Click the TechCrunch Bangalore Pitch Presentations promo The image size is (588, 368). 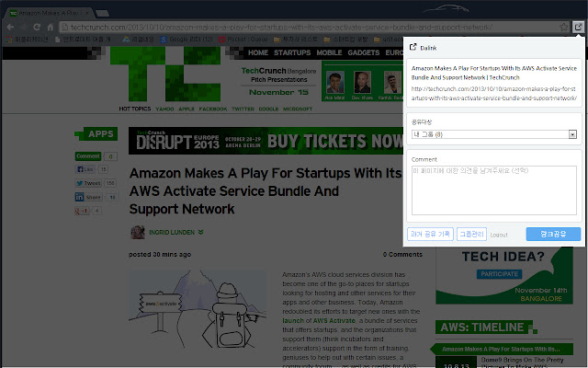(x=278, y=81)
